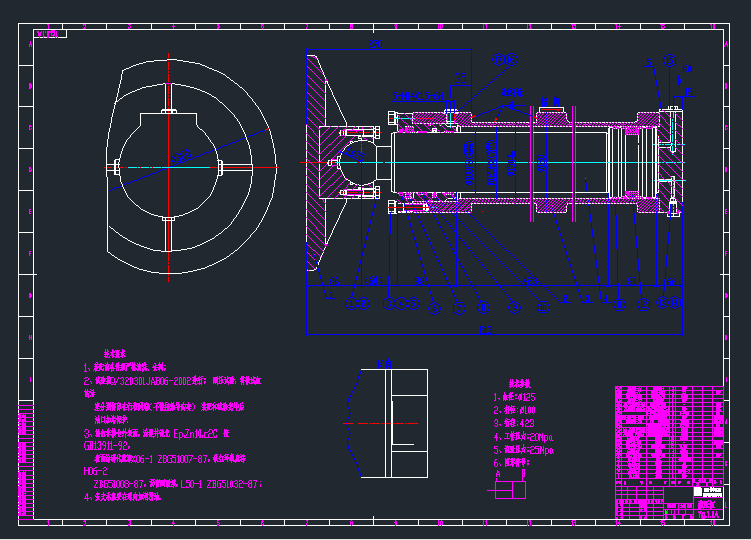Select circled balloon number 11

619,305
